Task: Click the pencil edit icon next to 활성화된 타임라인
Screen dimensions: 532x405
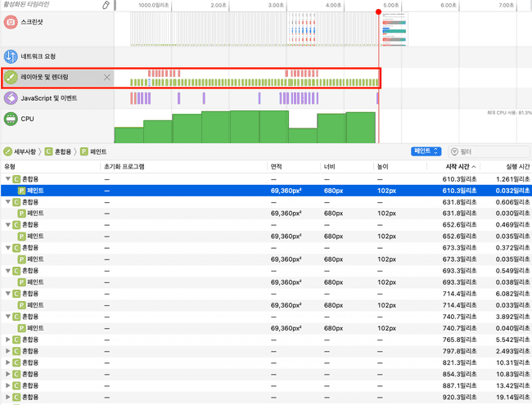Action: click(x=106, y=5)
